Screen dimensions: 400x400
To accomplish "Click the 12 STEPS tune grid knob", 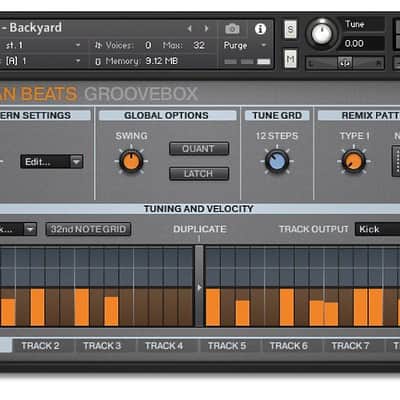I will pyautogui.click(x=277, y=161).
